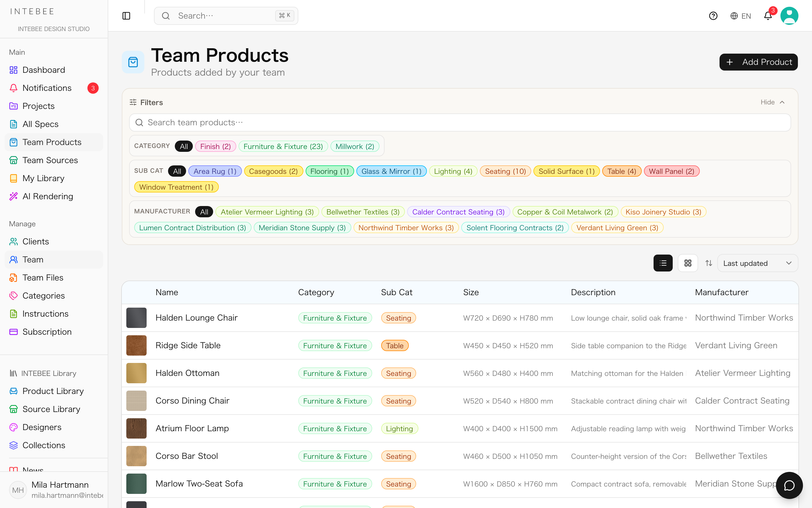Filter manufacturer Kiso Joinery Studio (3)
This screenshot has width=812, height=508.
tap(663, 212)
